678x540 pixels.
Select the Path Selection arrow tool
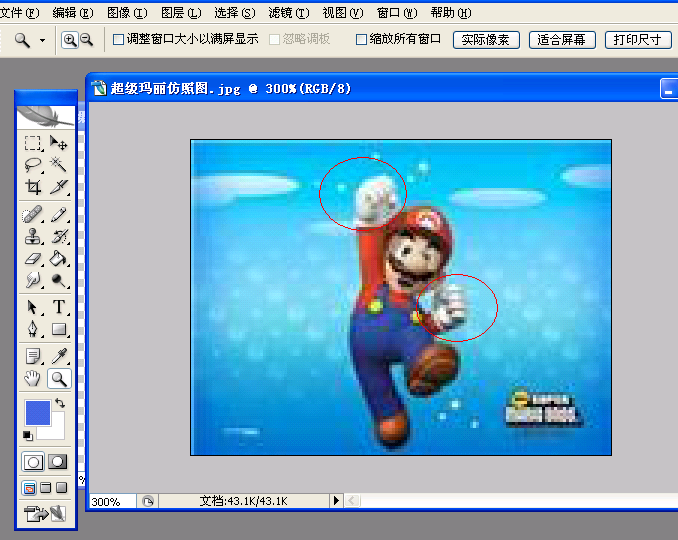(33, 307)
